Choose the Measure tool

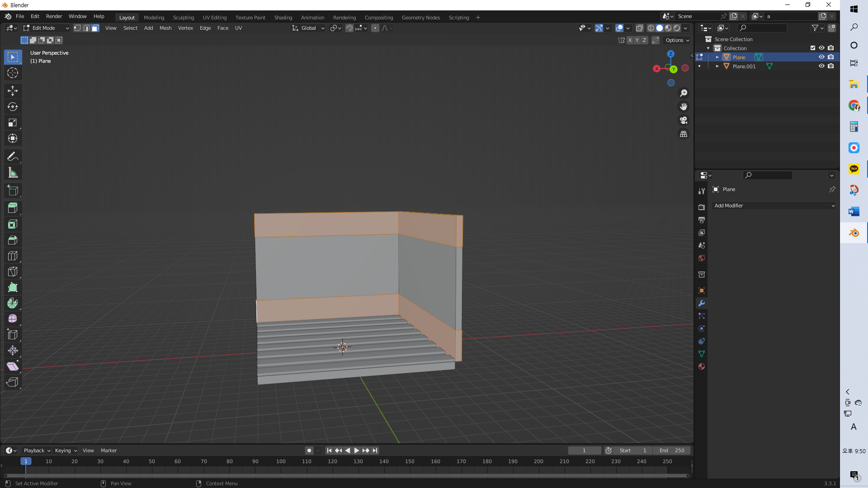(x=13, y=173)
